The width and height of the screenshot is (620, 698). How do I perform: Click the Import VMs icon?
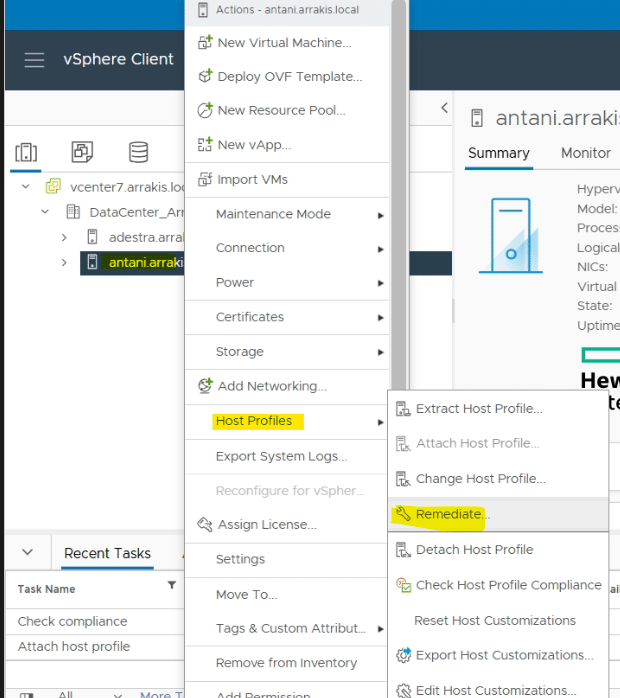tap(205, 179)
